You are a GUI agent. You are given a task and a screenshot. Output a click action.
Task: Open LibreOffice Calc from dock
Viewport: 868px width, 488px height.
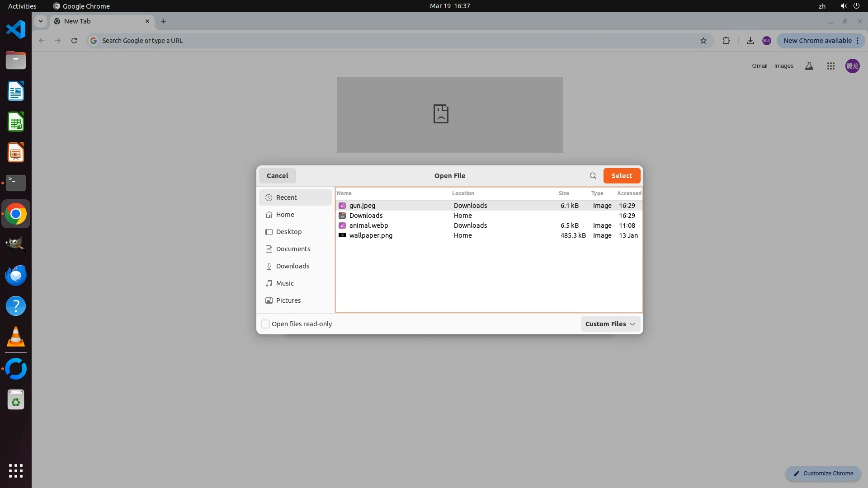click(x=16, y=122)
